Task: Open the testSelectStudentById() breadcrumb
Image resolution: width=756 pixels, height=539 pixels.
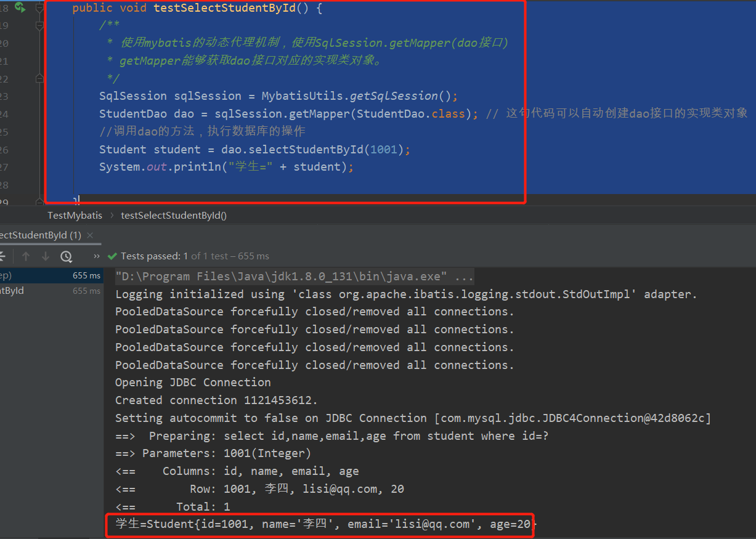Action: coord(174,216)
